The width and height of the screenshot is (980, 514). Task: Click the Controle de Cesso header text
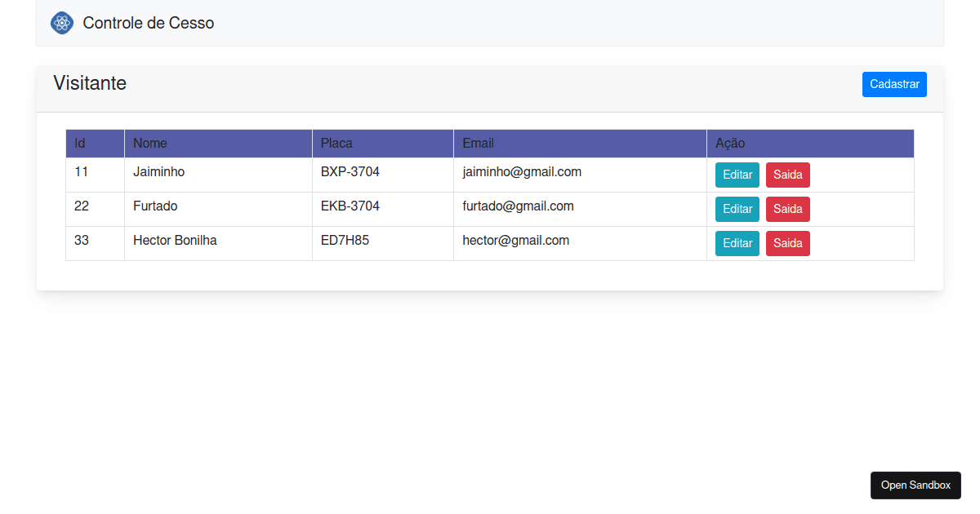click(148, 23)
